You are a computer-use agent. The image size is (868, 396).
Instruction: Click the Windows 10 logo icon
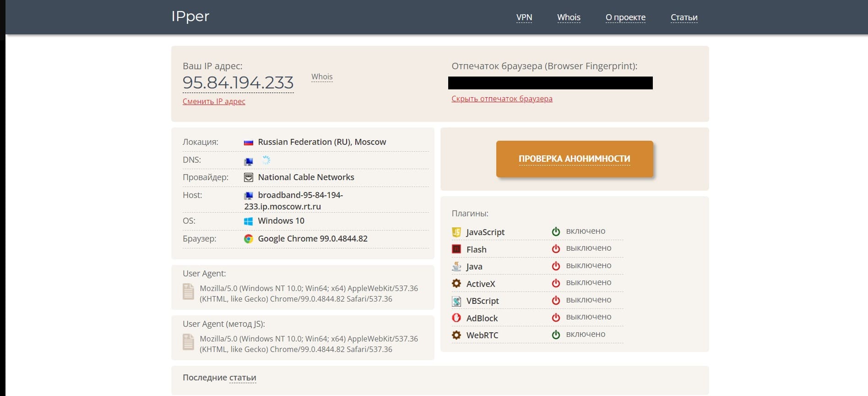[x=248, y=221]
